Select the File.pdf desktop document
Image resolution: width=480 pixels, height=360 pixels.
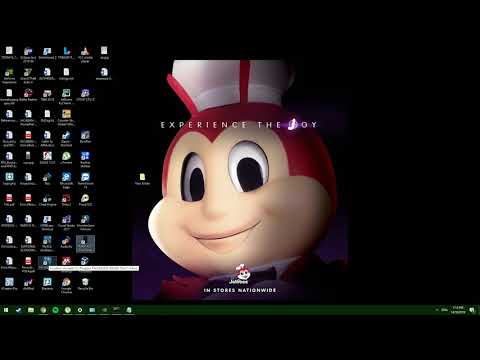click(9, 200)
